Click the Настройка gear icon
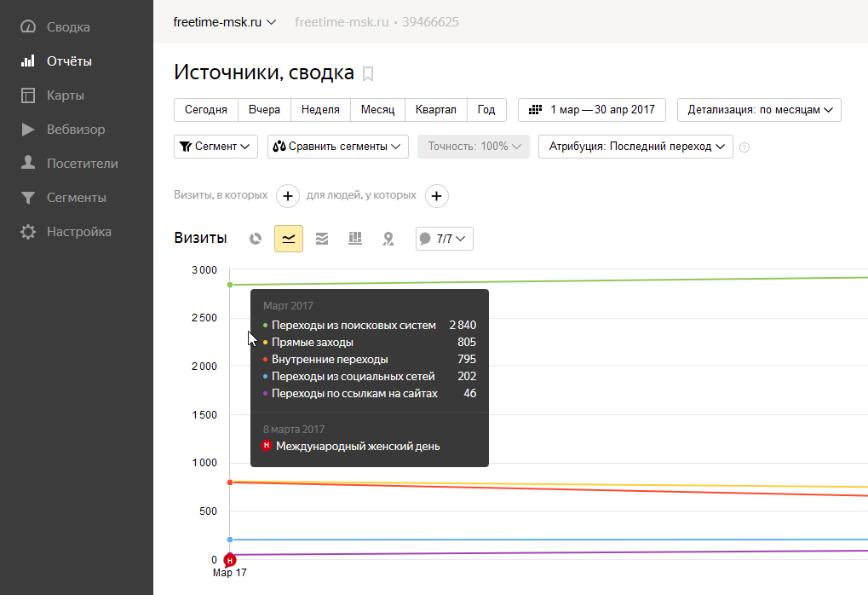 (x=27, y=232)
